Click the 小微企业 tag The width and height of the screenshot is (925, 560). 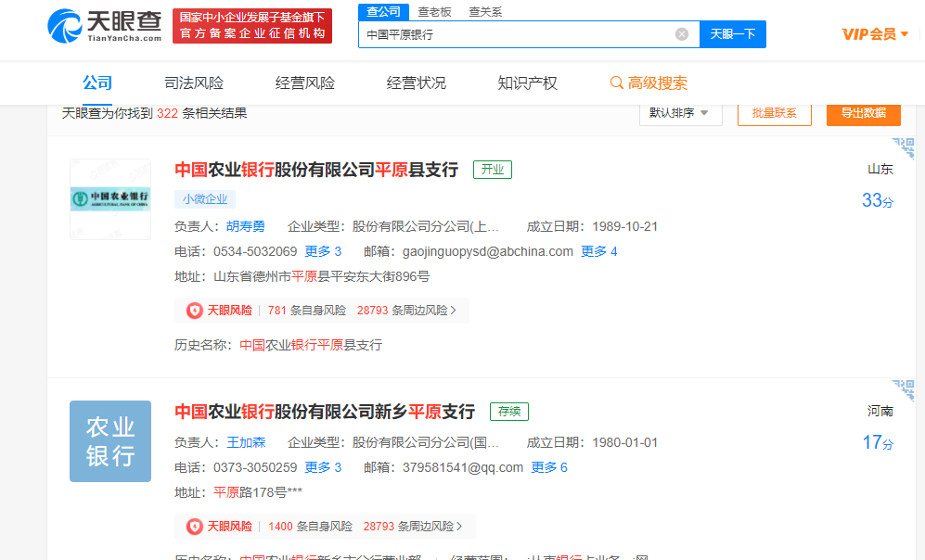(205, 199)
